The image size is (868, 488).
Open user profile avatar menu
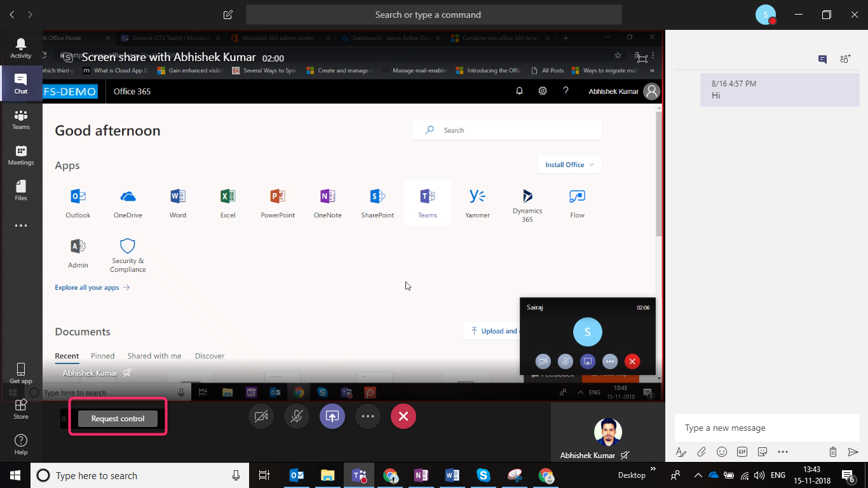[x=766, y=15]
